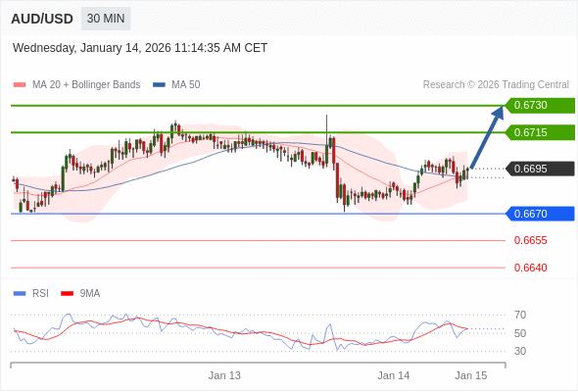Image resolution: width=578 pixels, height=392 pixels.
Task: Click the black 0.6695 current price tag
Action: pos(540,169)
